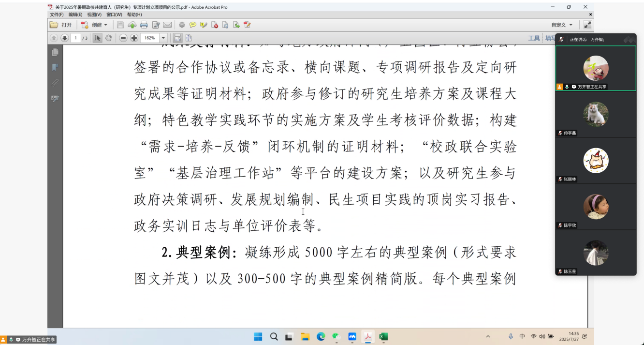Click the page number input field

[76, 38]
